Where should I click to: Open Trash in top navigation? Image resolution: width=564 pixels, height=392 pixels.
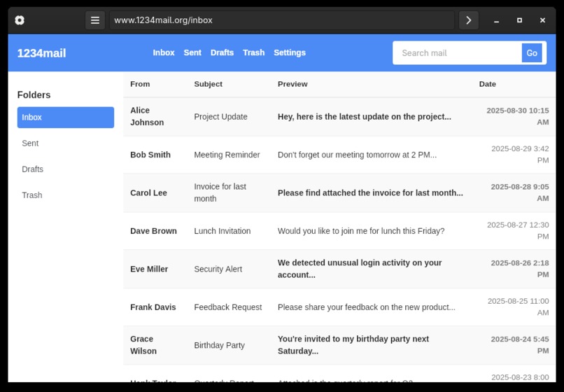[253, 52]
